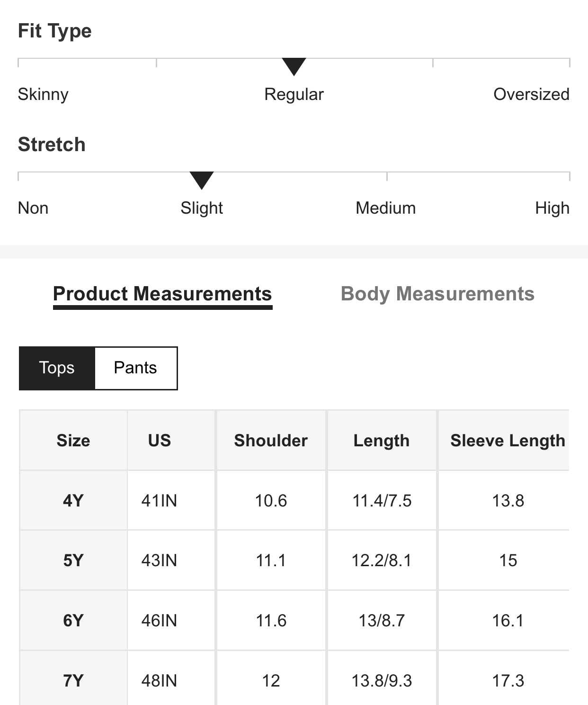Click the Size column header
The height and width of the screenshot is (705, 588).
[x=73, y=441]
